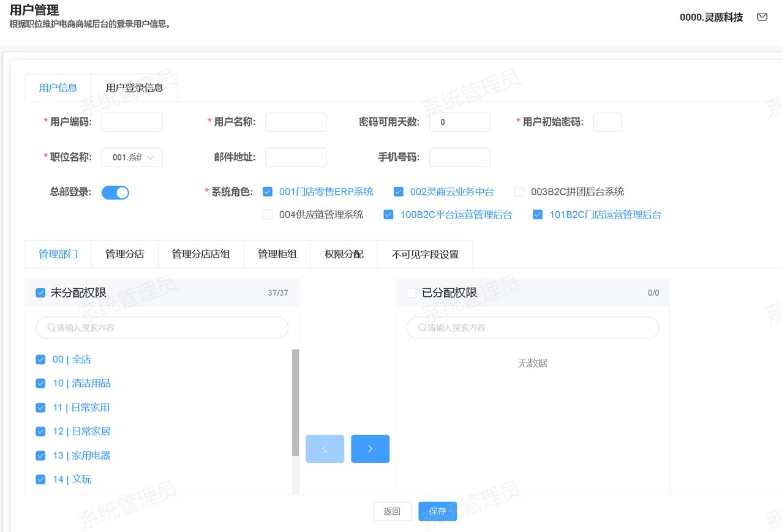Switch to 用户信息 tab
Viewport: 782px width, 532px height.
click(x=58, y=88)
